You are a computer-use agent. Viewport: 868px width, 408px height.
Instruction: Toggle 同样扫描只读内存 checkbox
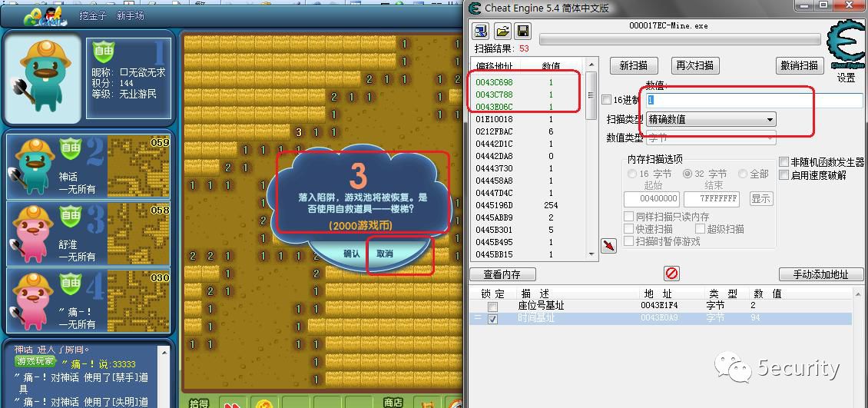click(x=628, y=217)
